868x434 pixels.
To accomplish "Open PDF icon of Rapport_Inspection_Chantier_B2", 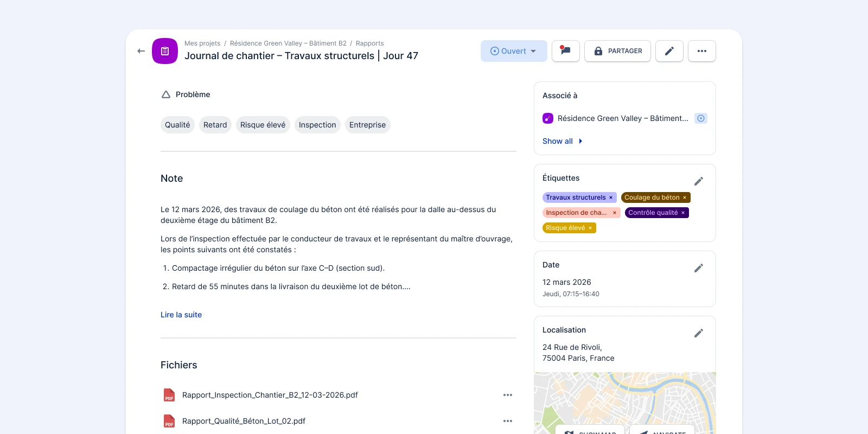I will pyautogui.click(x=169, y=395).
